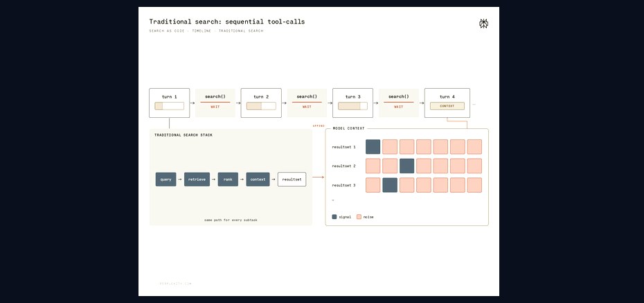
Task: Select the turn 1 box
Action: pyautogui.click(x=169, y=103)
